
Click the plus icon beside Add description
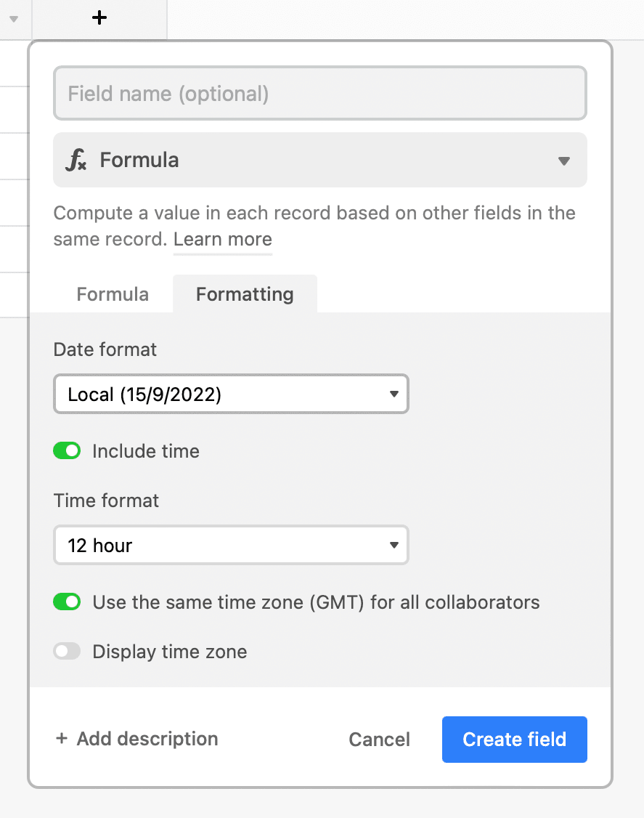(x=62, y=739)
